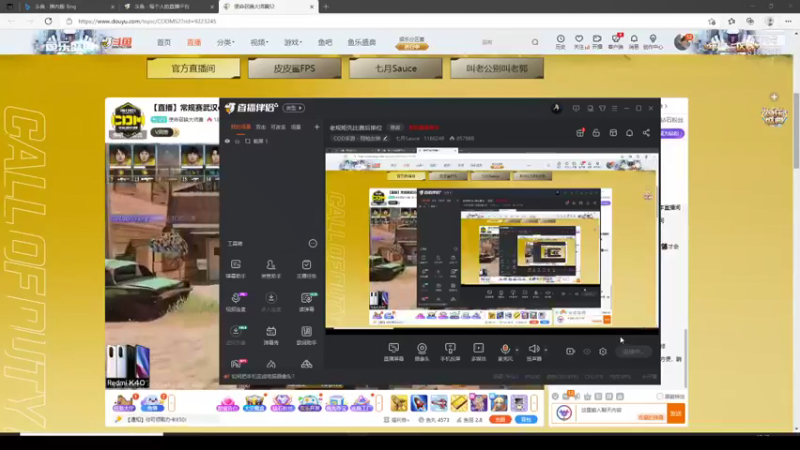Image resolution: width=800 pixels, height=450 pixels.
Task: Click the Douyu search magnifier icon
Action: point(535,42)
